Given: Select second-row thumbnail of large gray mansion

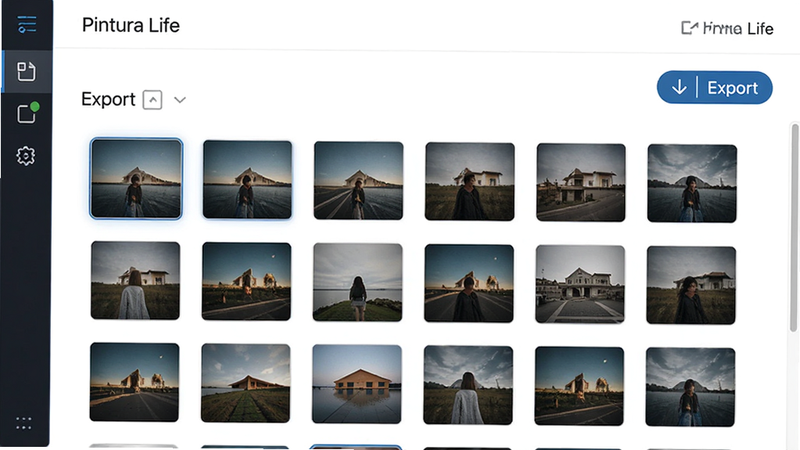Looking at the screenshot, I should point(580,285).
